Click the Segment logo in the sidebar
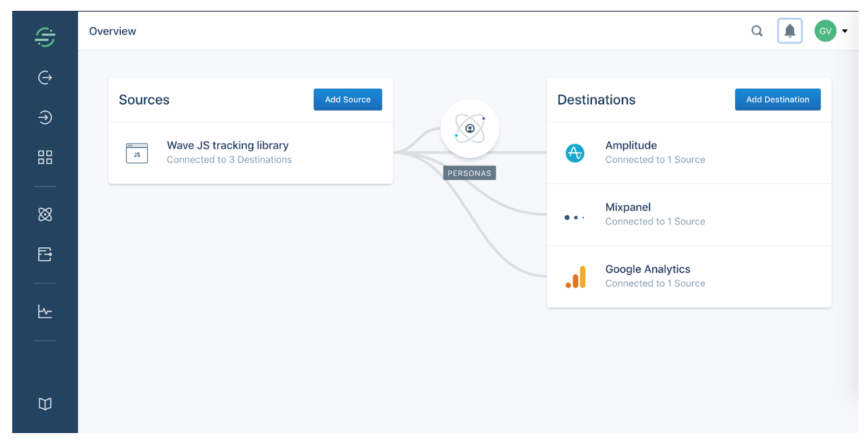The width and height of the screenshot is (868, 448). (x=45, y=37)
